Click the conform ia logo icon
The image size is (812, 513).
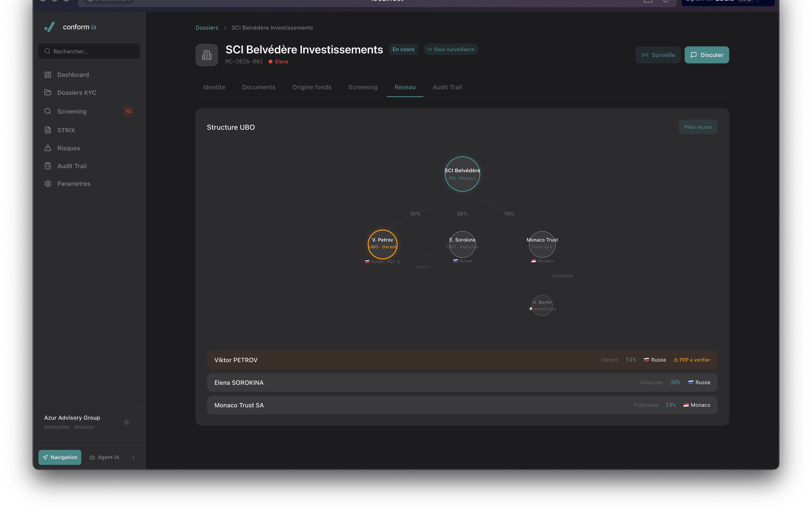50,27
